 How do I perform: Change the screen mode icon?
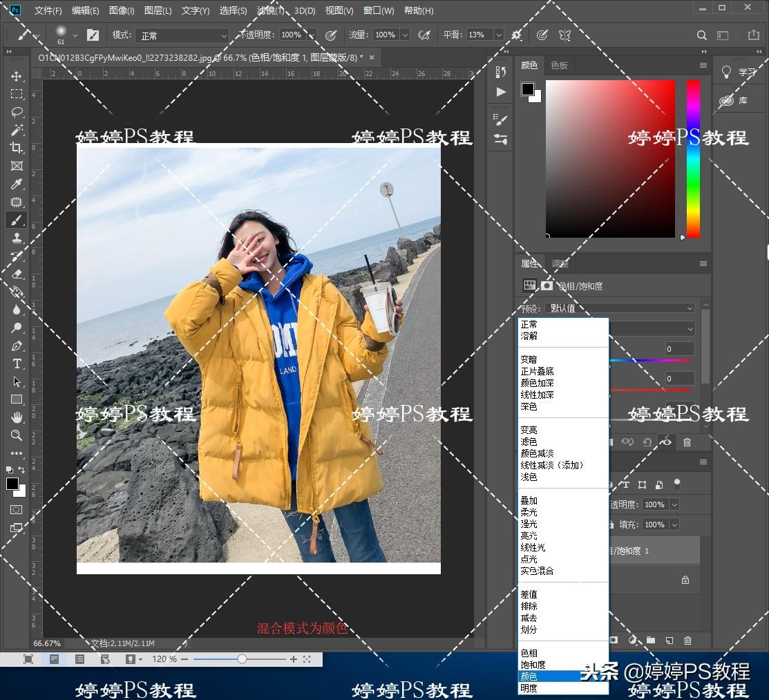16,528
